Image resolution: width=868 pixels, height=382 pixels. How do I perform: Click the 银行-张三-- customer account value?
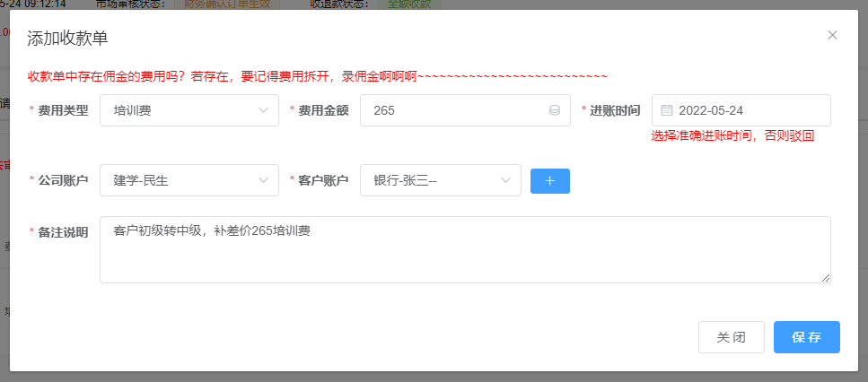point(405,180)
